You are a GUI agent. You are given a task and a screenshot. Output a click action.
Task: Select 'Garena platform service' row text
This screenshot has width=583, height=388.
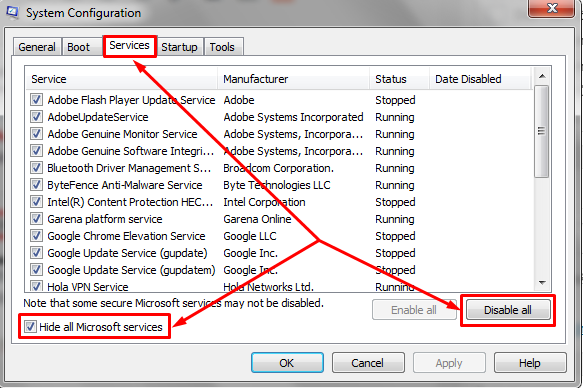(105, 219)
